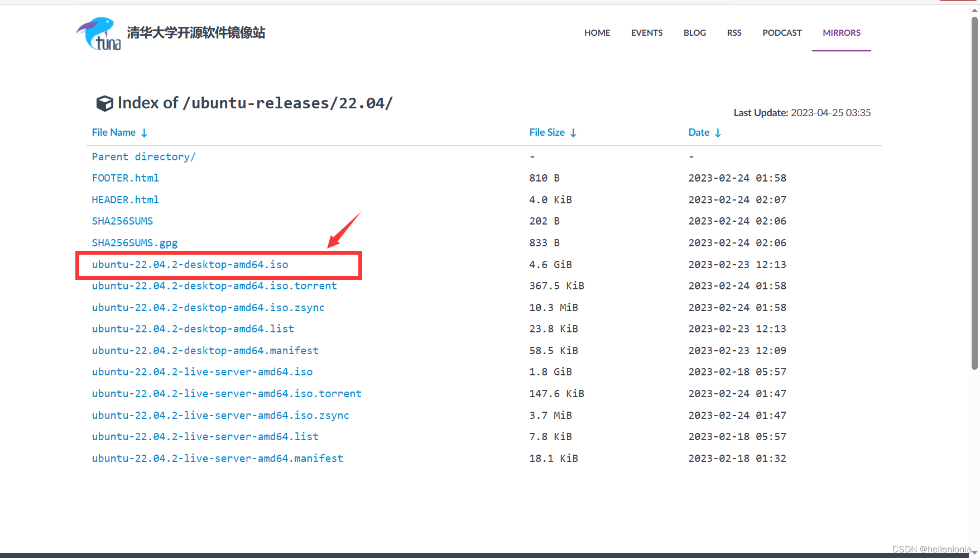Click the 4.6 GiB size value
Viewport: 980px width, 558px height.
tap(550, 265)
